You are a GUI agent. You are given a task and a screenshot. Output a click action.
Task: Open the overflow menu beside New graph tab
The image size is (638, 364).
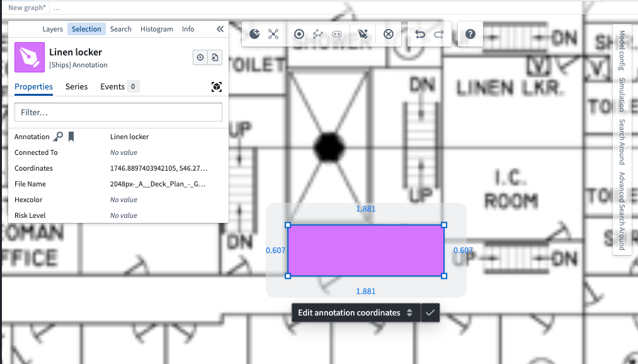point(56,8)
